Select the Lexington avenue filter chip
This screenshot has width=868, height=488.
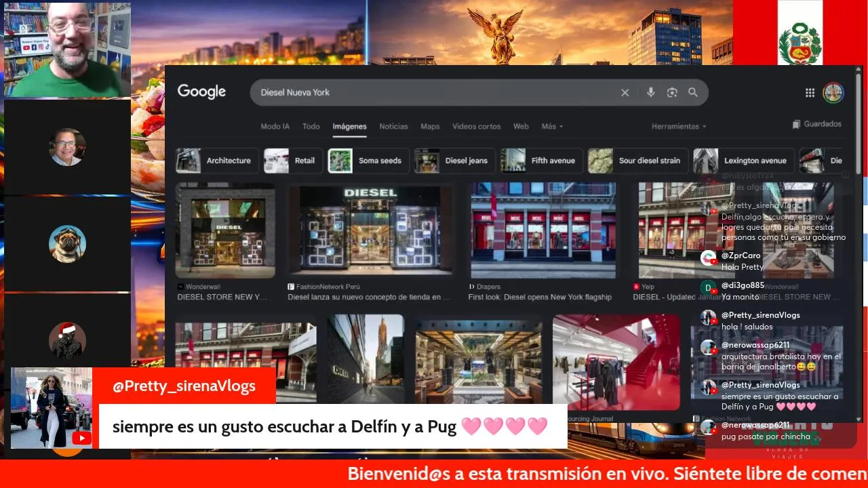coord(743,161)
